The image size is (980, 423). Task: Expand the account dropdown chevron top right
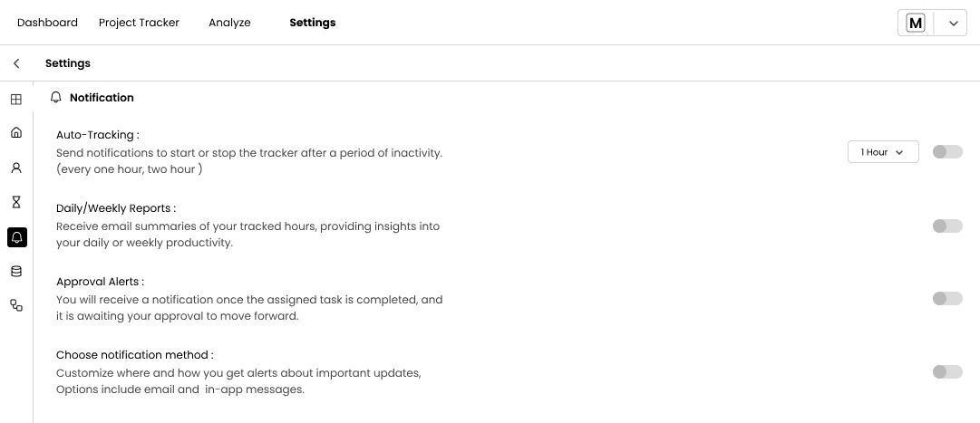pos(953,24)
